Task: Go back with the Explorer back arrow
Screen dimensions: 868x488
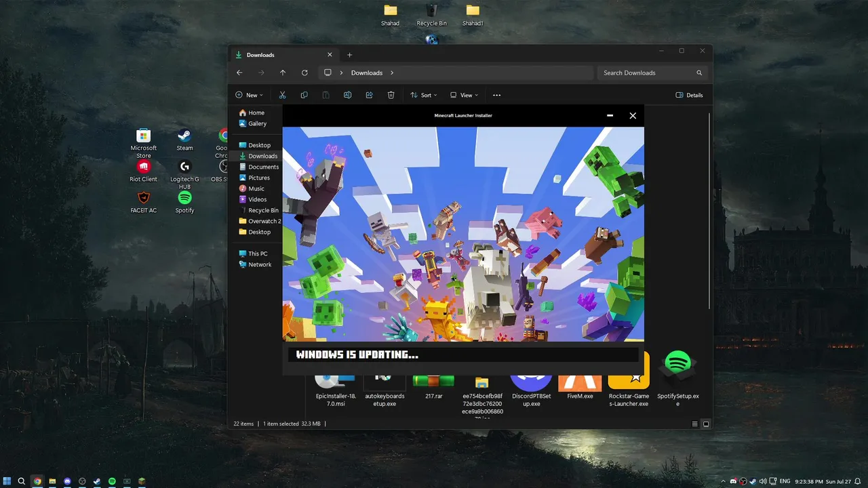Action: click(x=239, y=73)
